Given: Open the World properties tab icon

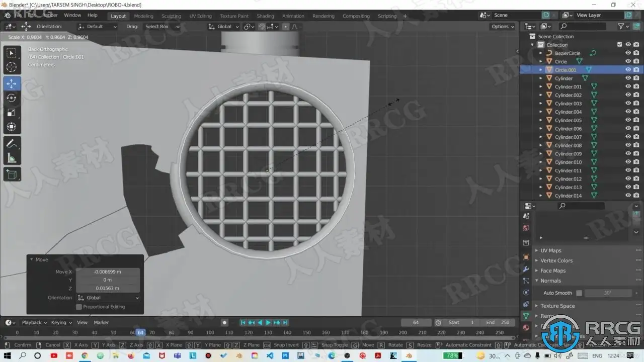Looking at the screenshot, I should click(x=526, y=228).
